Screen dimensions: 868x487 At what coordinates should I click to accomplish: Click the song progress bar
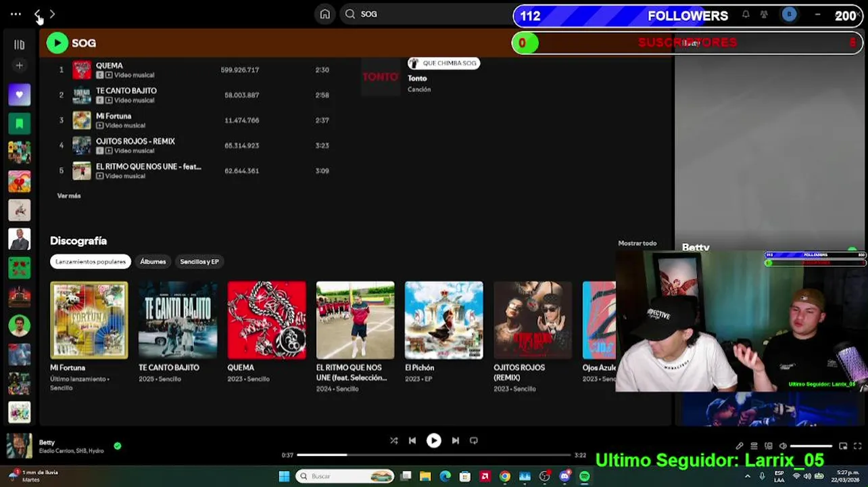[433, 455]
